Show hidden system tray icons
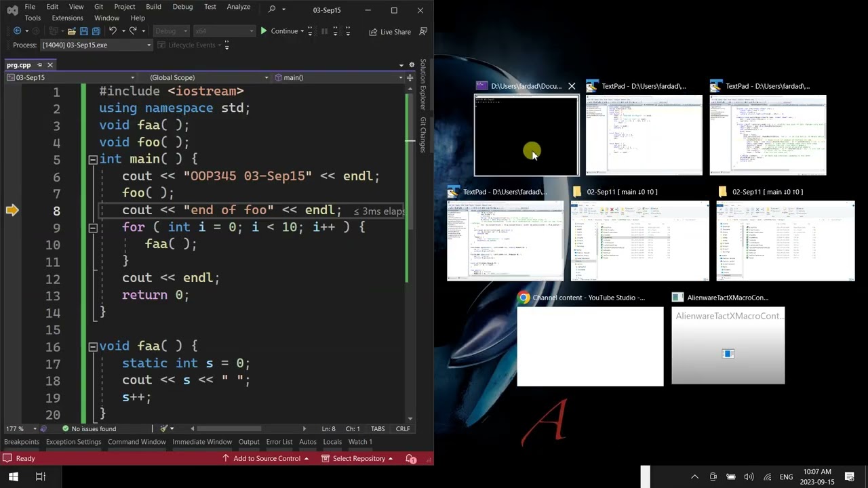This screenshot has height=488, width=868. [694, 477]
